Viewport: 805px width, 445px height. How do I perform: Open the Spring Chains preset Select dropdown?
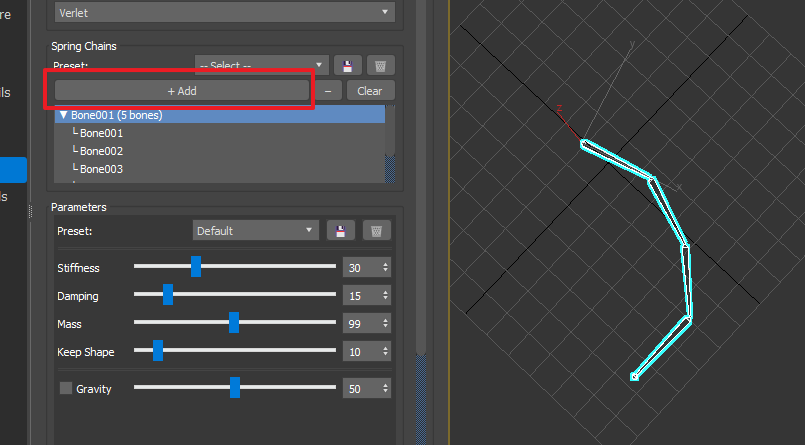[x=261, y=66]
